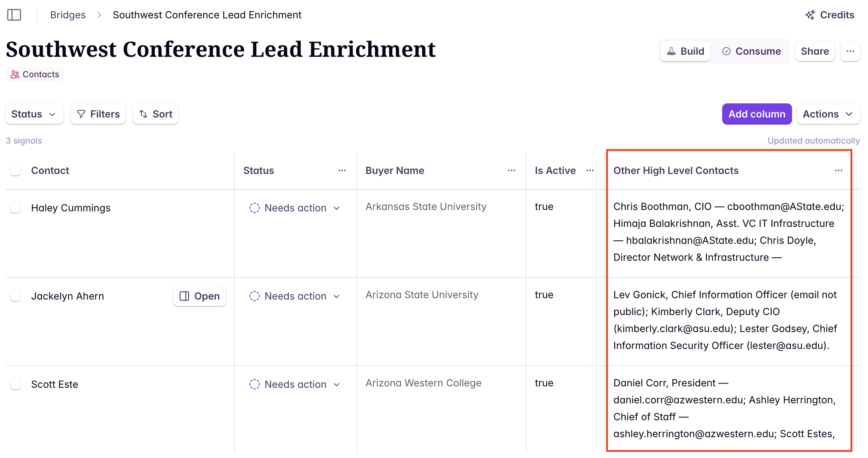Navigate to Bridges via breadcrumb
The width and height of the screenshot is (868, 458).
tap(68, 15)
